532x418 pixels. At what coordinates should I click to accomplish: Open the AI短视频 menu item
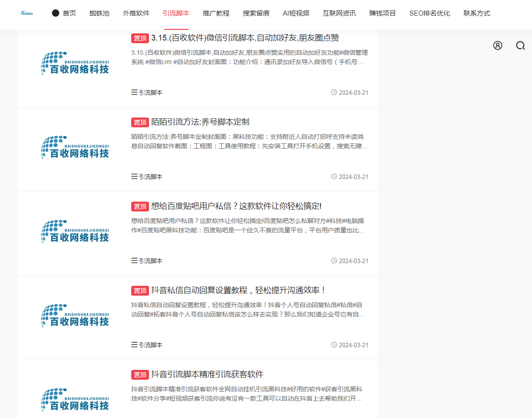(x=296, y=13)
